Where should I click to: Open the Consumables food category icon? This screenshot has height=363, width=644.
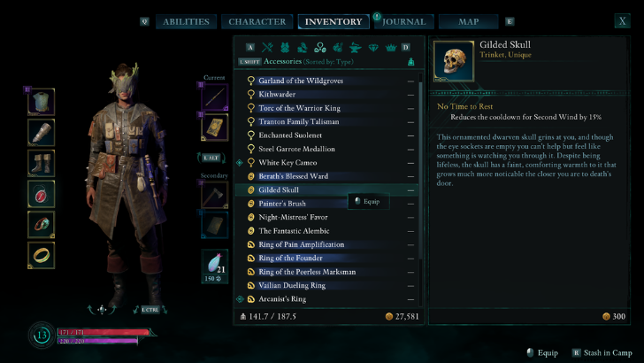pyautogui.click(x=338, y=48)
